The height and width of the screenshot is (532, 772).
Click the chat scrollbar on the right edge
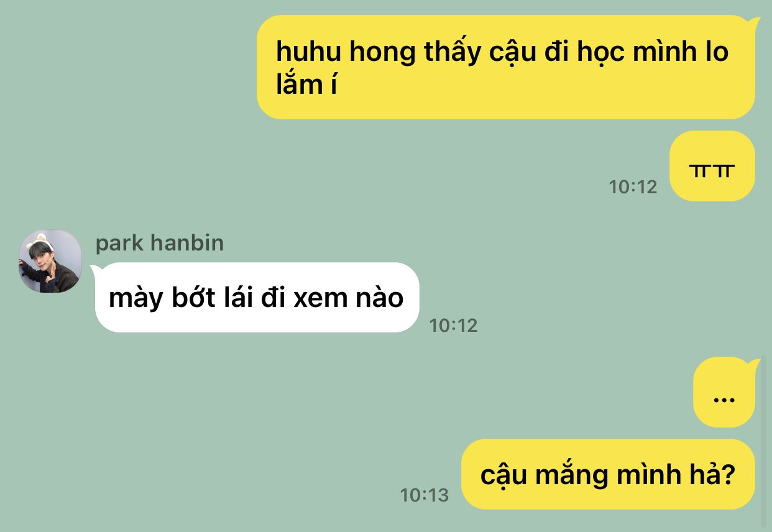point(764,442)
